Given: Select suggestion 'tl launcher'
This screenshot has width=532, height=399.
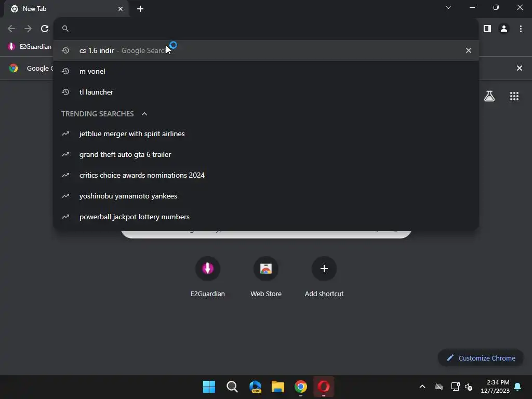Looking at the screenshot, I should [266, 92].
